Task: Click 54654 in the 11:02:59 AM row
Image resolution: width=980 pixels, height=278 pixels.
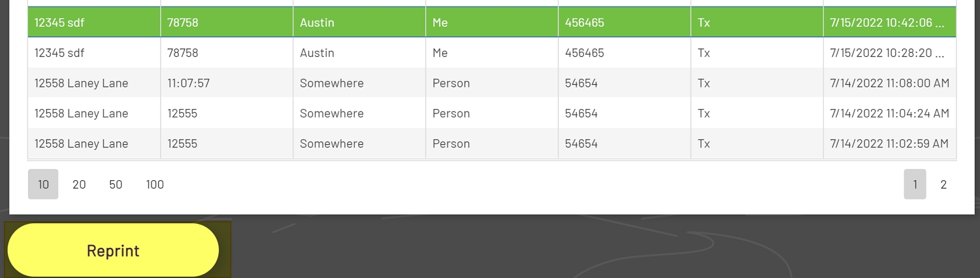Action: [x=581, y=144]
